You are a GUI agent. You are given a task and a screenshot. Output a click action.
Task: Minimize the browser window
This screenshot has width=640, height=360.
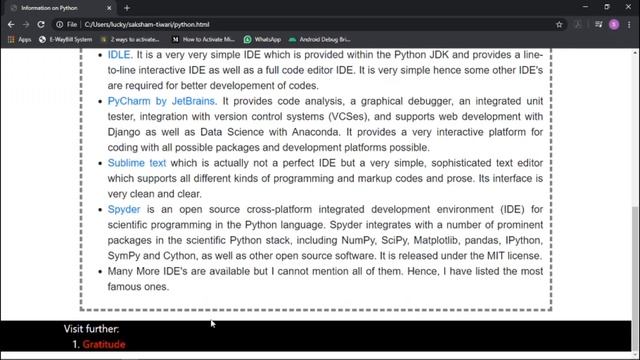pos(585,7)
